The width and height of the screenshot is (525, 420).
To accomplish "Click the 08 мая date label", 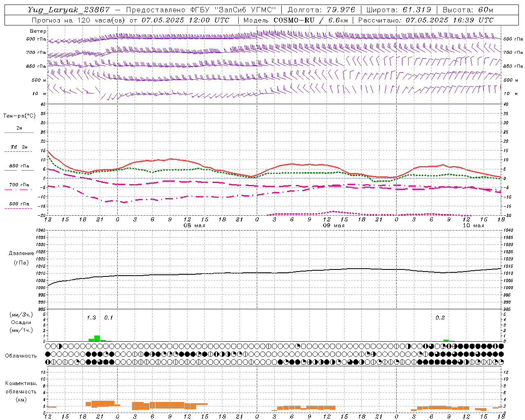I will pyautogui.click(x=194, y=226).
